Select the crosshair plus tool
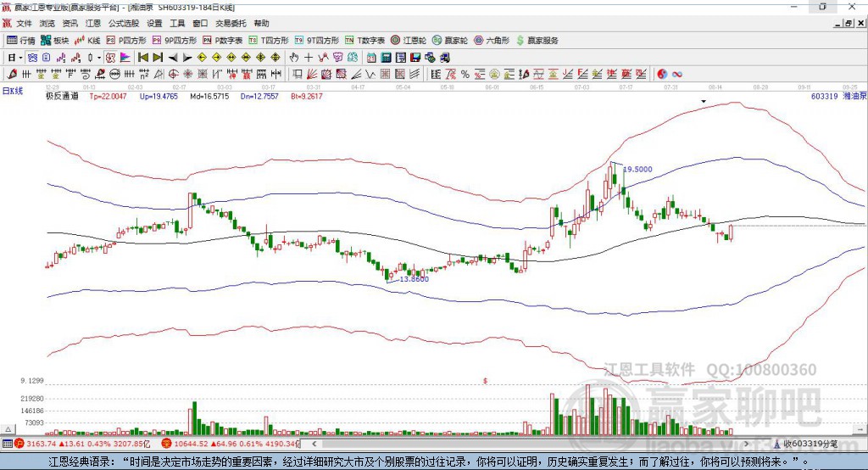The height and width of the screenshot is (470, 868). pyautogui.click(x=309, y=58)
